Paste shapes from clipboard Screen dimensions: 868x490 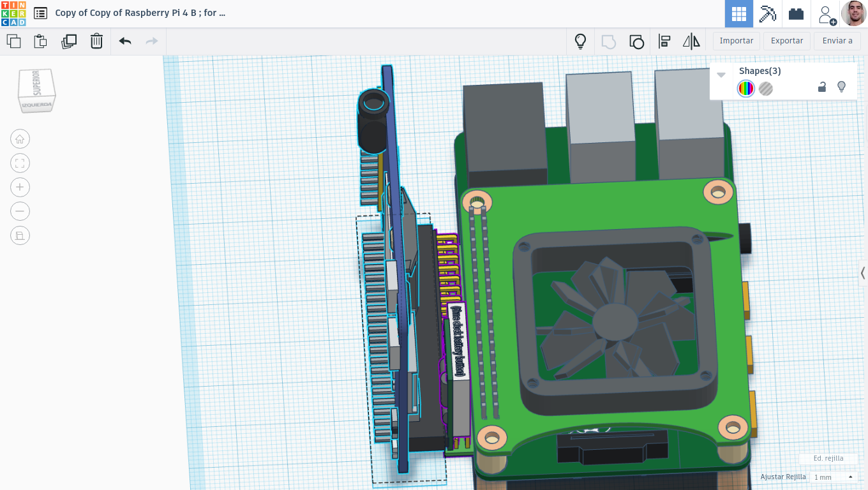(40, 41)
